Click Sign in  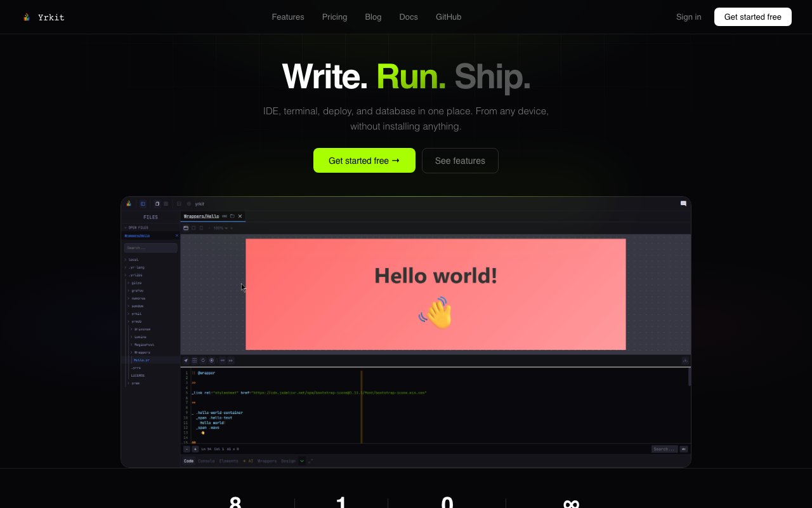point(688,17)
